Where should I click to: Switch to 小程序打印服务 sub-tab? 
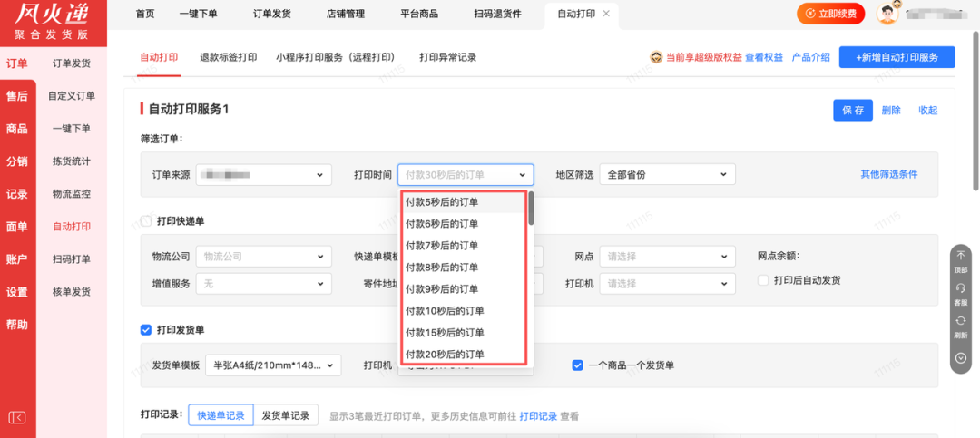[336, 57]
